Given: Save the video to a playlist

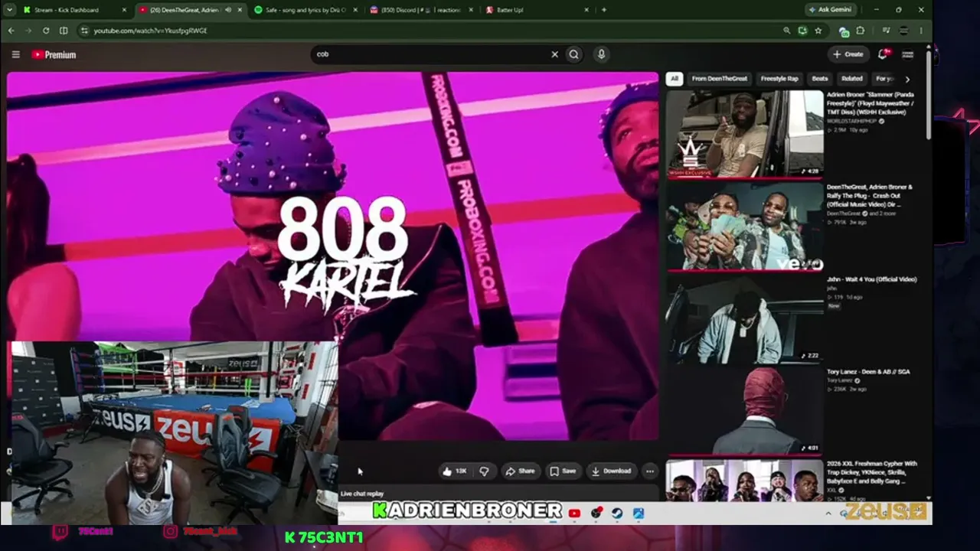Looking at the screenshot, I should (x=563, y=471).
